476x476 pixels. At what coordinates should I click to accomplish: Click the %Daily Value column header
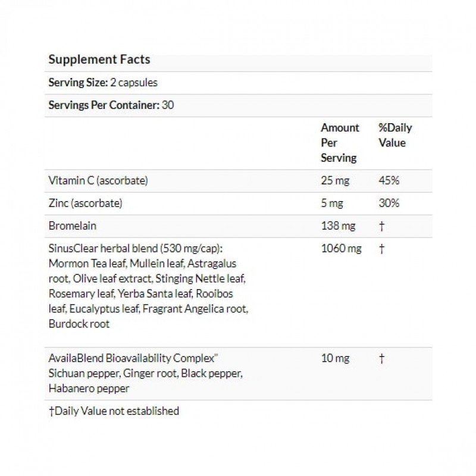[395, 135]
